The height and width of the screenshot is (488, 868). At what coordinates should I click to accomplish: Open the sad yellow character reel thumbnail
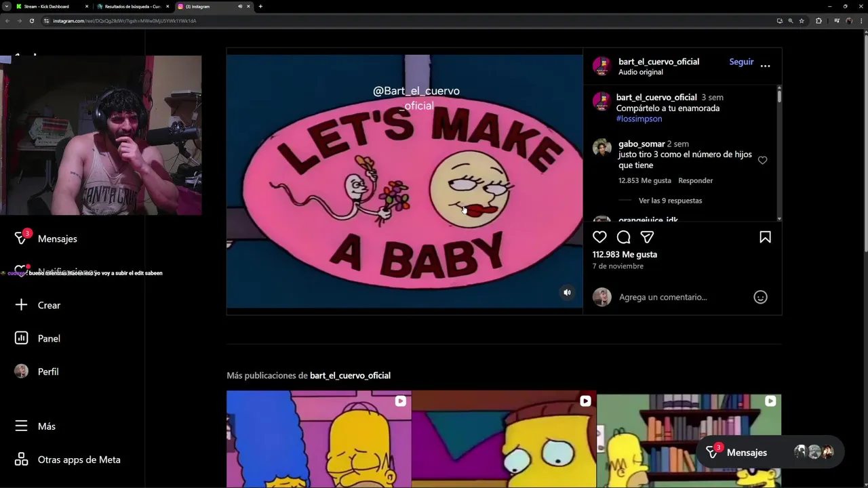click(504, 439)
